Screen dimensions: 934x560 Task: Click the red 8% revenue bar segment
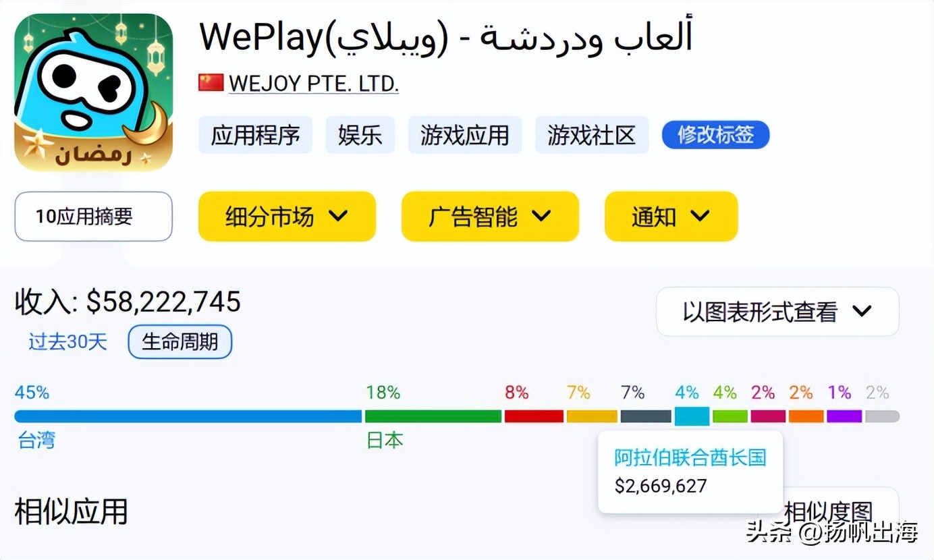[x=533, y=416]
